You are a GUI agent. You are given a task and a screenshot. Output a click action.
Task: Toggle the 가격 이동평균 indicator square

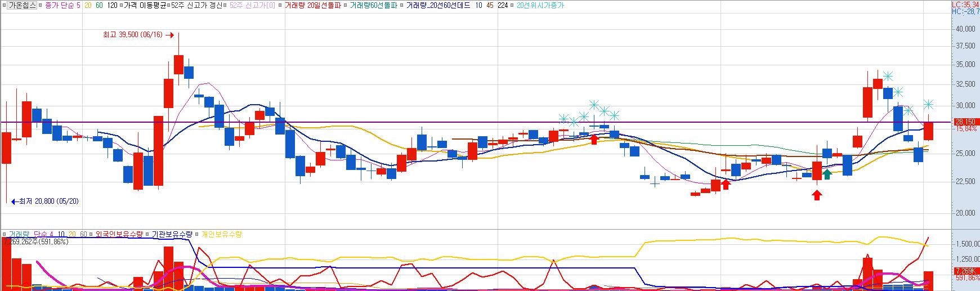(x=120, y=5)
